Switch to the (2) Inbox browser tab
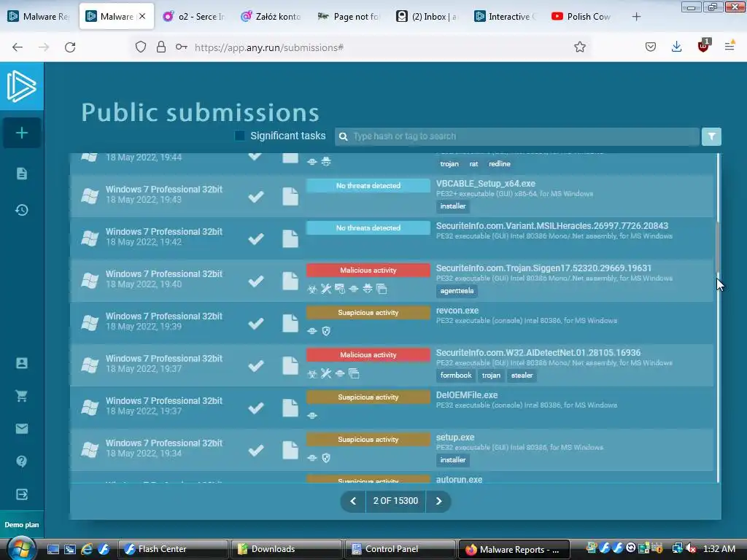 coord(426,17)
